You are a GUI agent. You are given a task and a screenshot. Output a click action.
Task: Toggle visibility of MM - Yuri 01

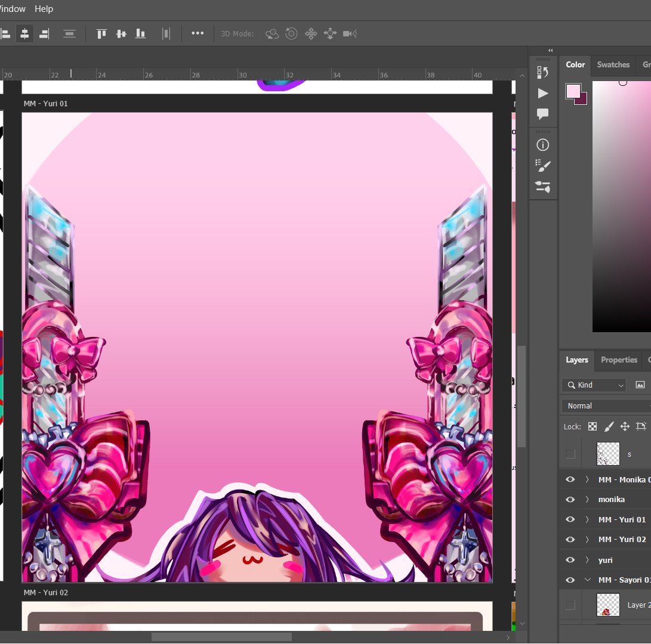click(570, 519)
